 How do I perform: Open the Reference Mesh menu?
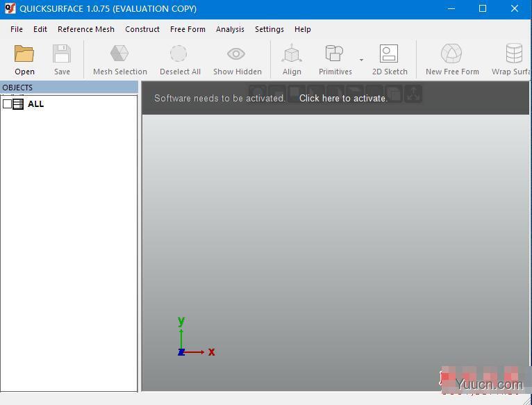coord(86,29)
